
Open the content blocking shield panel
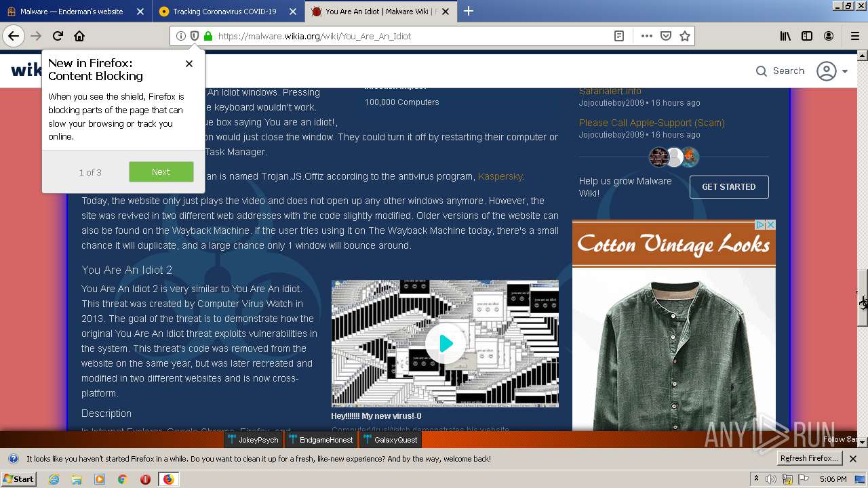tap(194, 36)
